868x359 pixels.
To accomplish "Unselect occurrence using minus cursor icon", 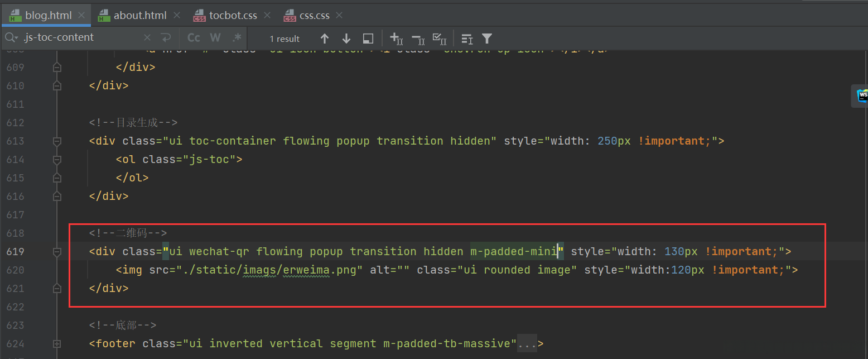I will pyautogui.click(x=418, y=39).
